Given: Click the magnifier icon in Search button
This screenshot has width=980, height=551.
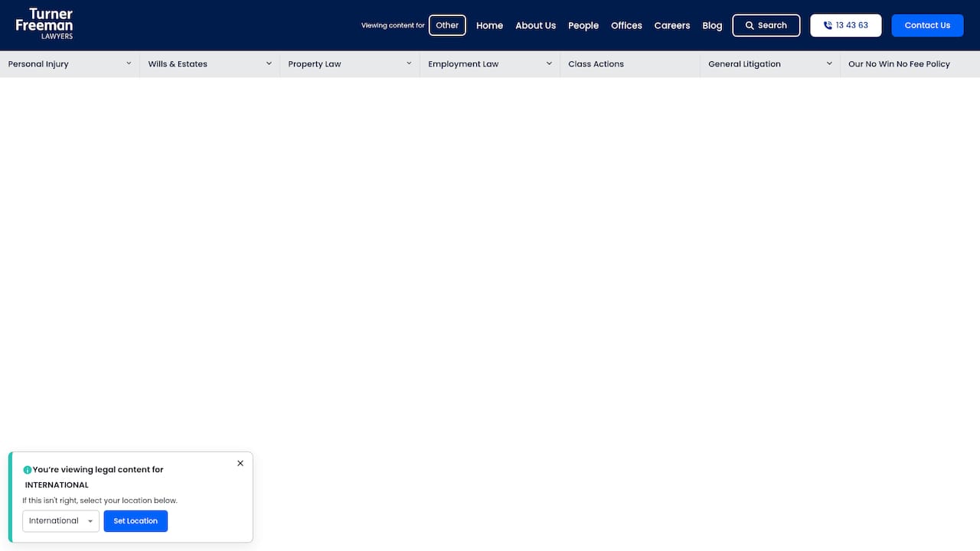Looking at the screenshot, I should [750, 25].
